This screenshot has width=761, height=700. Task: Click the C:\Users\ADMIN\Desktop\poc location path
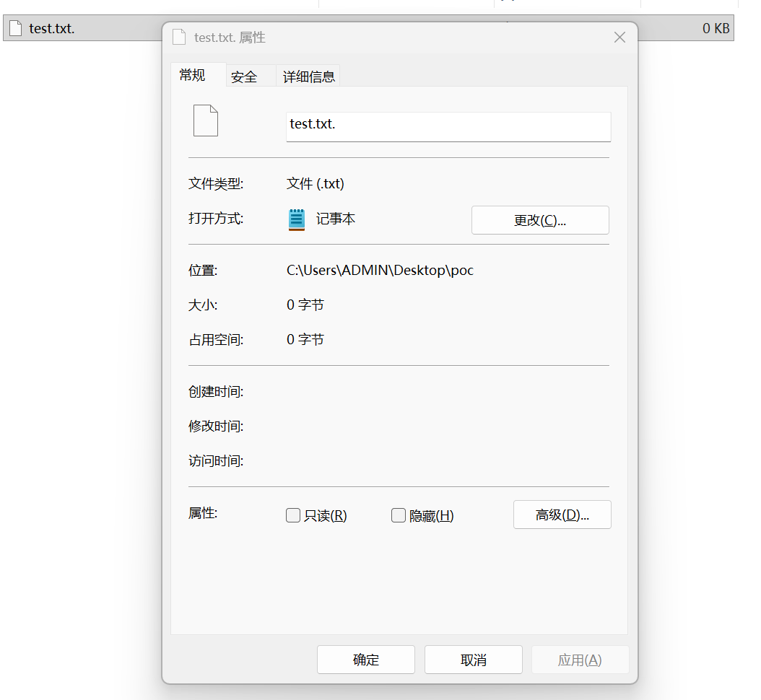pyautogui.click(x=380, y=271)
